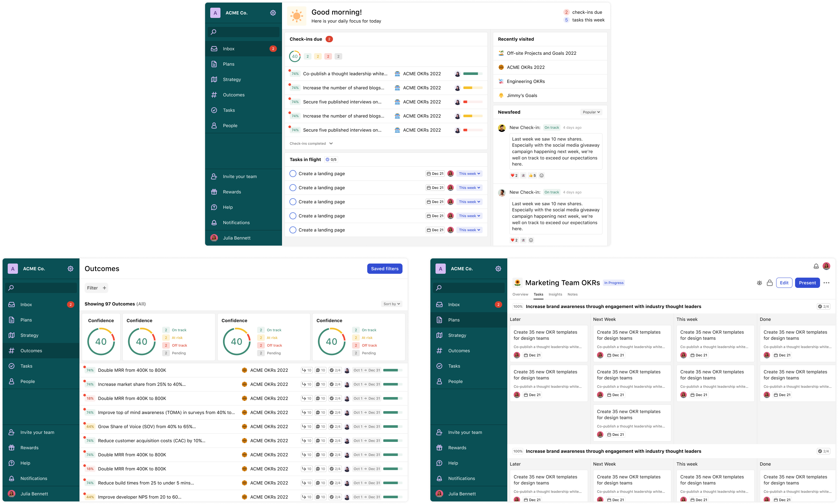Click the sunflower icon beside Marketing Team OKRs title
Image resolution: width=838 pixels, height=504 pixels.
click(517, 283)
